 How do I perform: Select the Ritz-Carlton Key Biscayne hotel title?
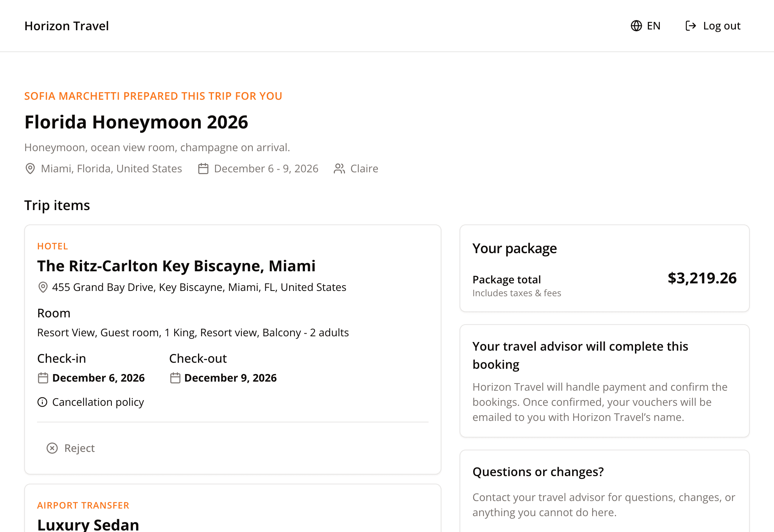click(176, 266)
